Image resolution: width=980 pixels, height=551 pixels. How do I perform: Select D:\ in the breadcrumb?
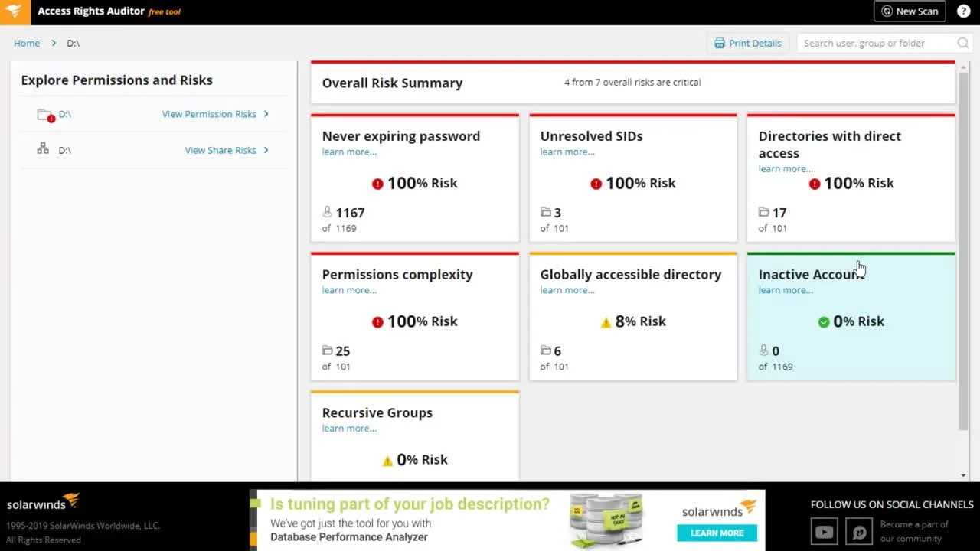point(73,44)
